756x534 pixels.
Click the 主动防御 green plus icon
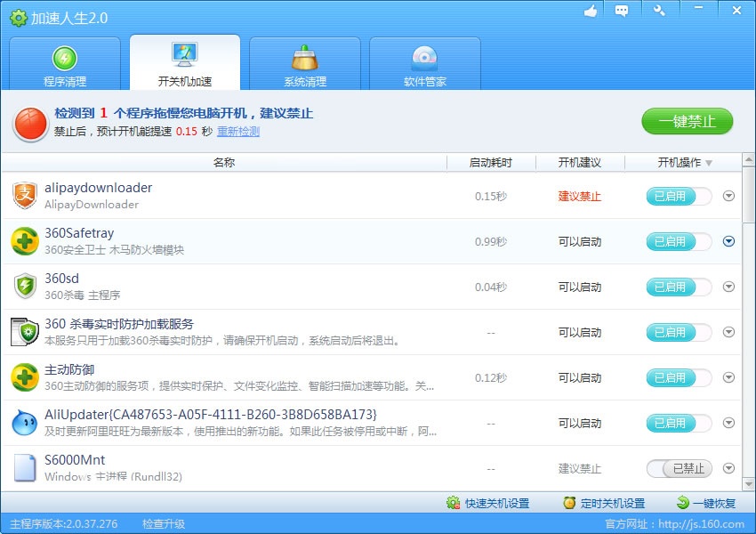25,377
